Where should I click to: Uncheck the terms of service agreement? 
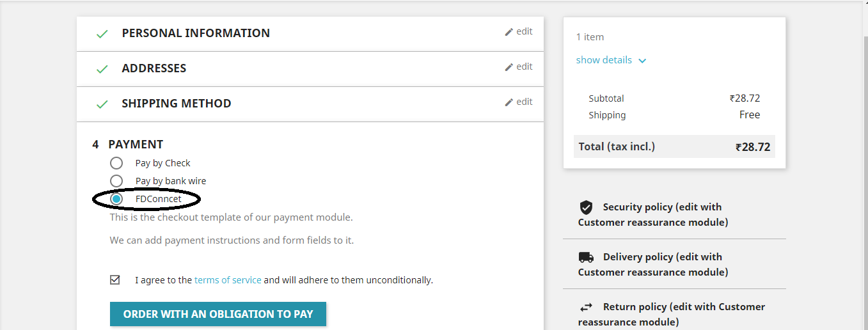coord(115,279)
